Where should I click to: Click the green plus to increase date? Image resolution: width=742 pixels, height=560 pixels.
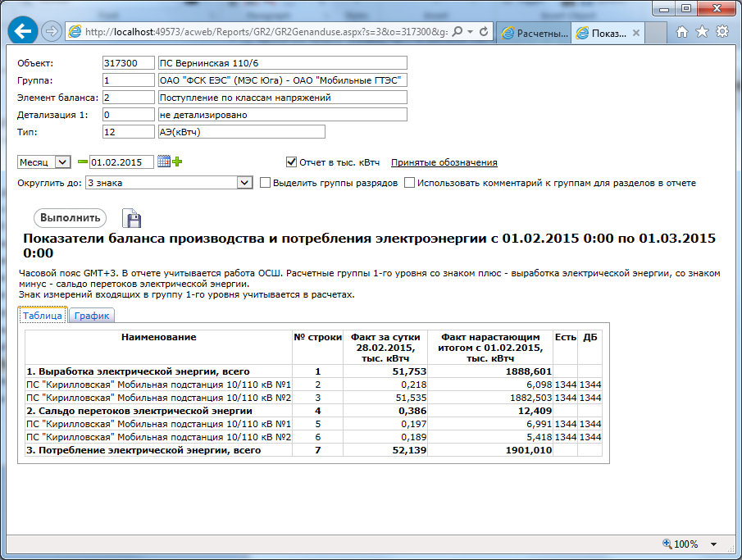click(177, 162)
